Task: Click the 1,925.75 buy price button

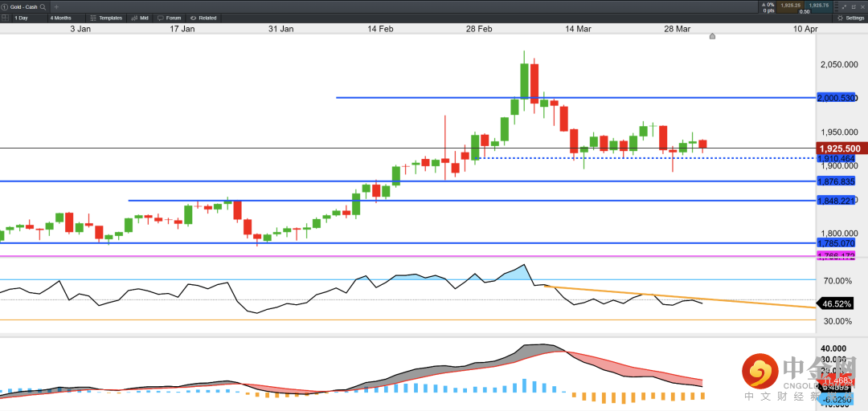Action: tap(819, 6)
